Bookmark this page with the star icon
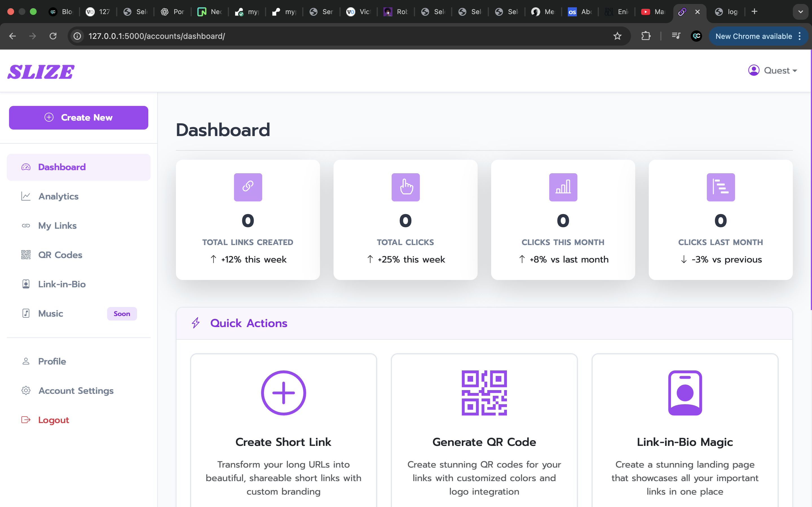This screenshot has width=812, height=507. coord(617,36)
